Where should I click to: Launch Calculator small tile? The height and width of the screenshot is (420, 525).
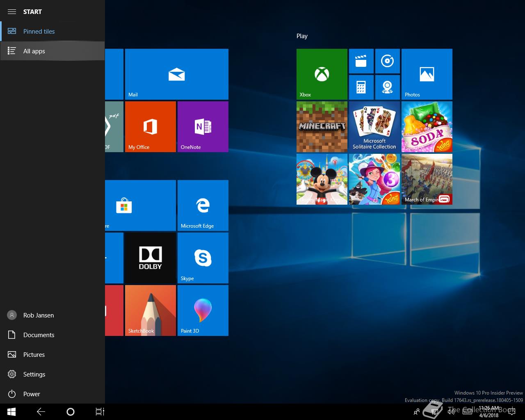coord(361,87)
